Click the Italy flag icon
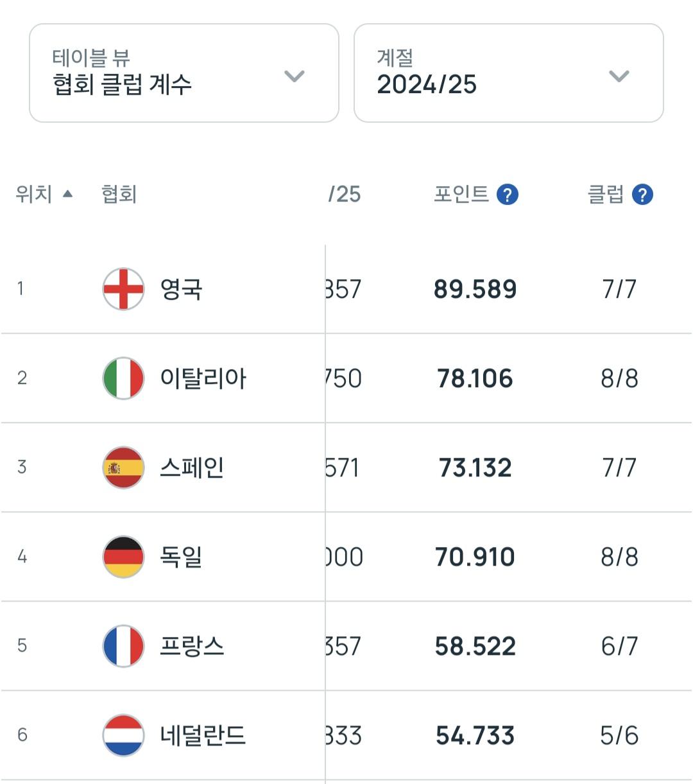 point(123,378)
